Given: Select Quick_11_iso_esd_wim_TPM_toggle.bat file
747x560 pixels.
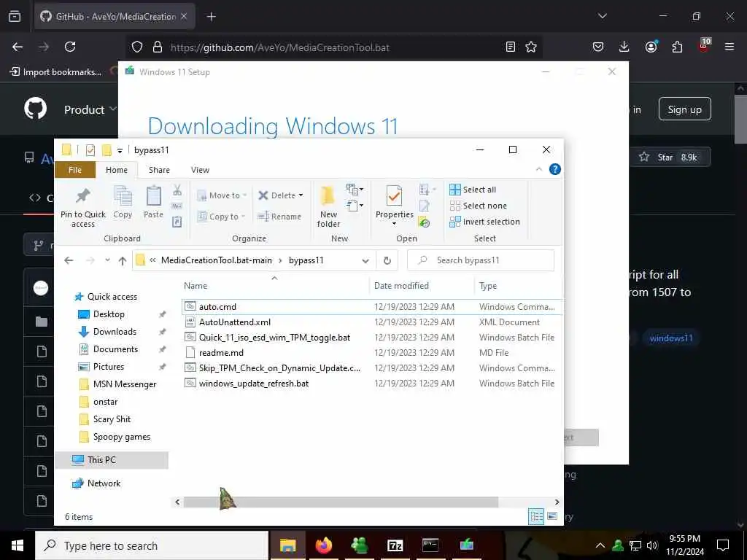Looking at the screenshot, I should pos(274,337).
